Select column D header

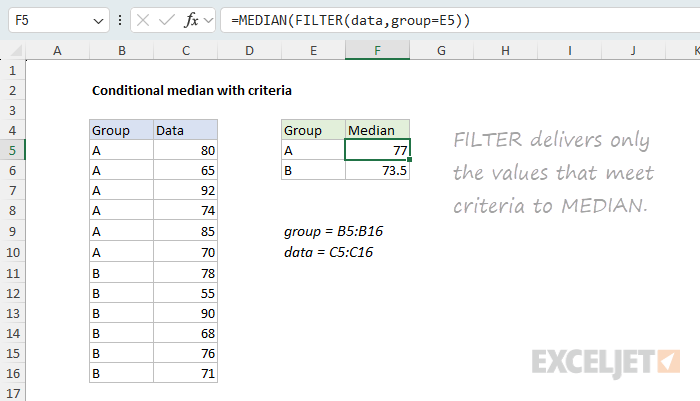point(250,50)
